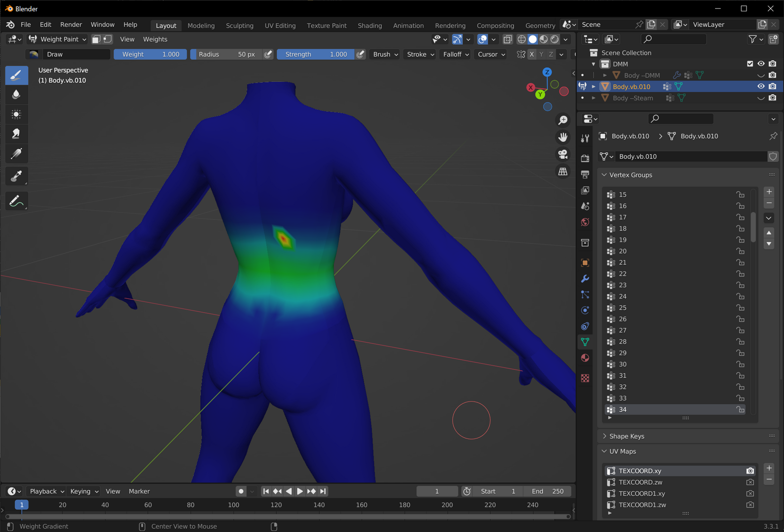The height and width of the screenshot is (532, 784).
Task: Open the Material properties tab
Action: click(585, 358)
